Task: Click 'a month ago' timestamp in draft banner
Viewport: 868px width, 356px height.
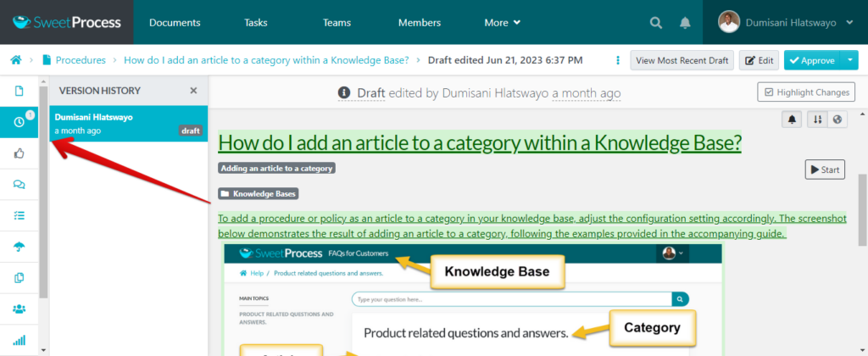Action: 587,92
